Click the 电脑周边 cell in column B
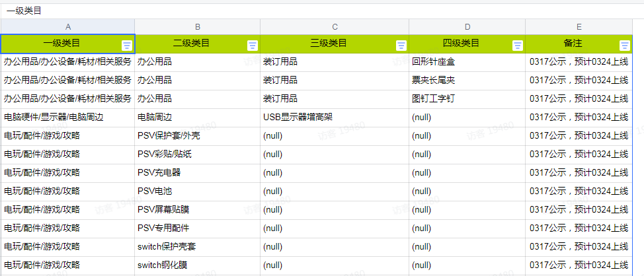The width and height of the screenshot is (644, 276). pyautogui.click(x=198, y=118)
